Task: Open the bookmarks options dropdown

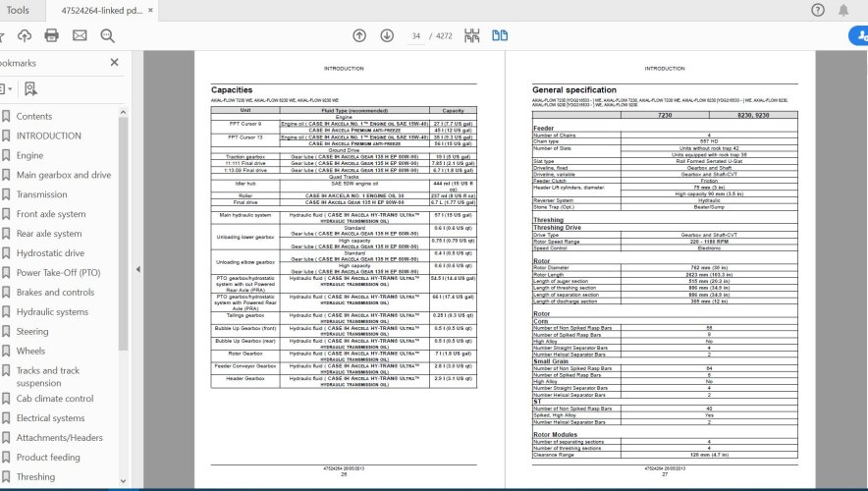Action: (x=6, y=88)
